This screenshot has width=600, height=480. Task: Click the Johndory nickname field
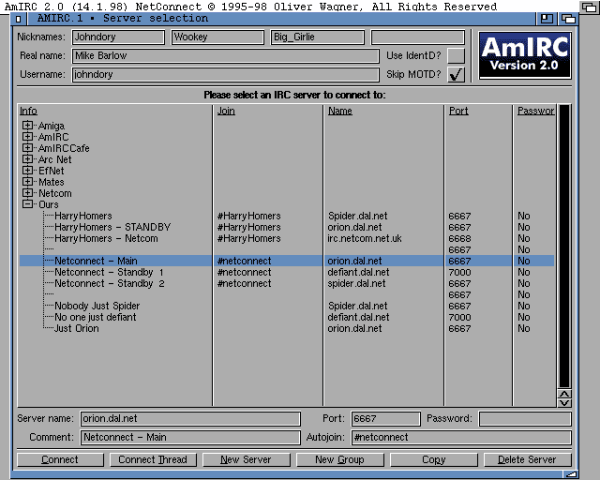pos(118,37)
